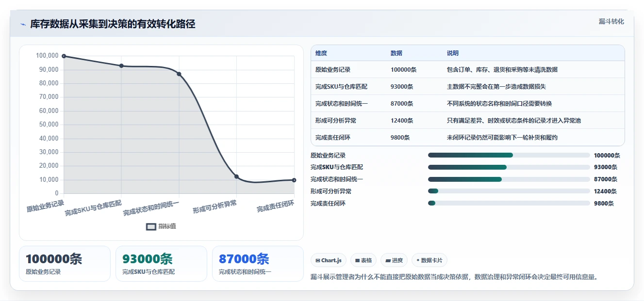The image size is (644, 301).
Task: Select the 完成SKU与仓库匹配 cell in the table
Action: point(341,87)
